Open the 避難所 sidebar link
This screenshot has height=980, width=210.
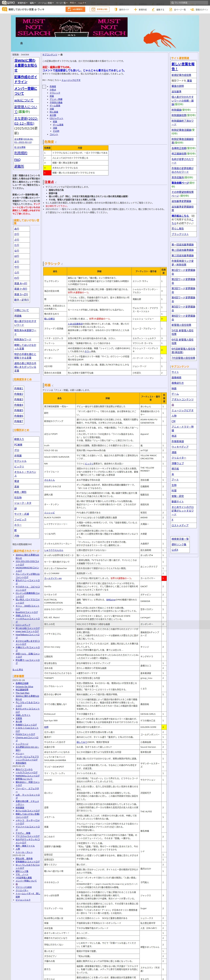click(x=19, y=166)
